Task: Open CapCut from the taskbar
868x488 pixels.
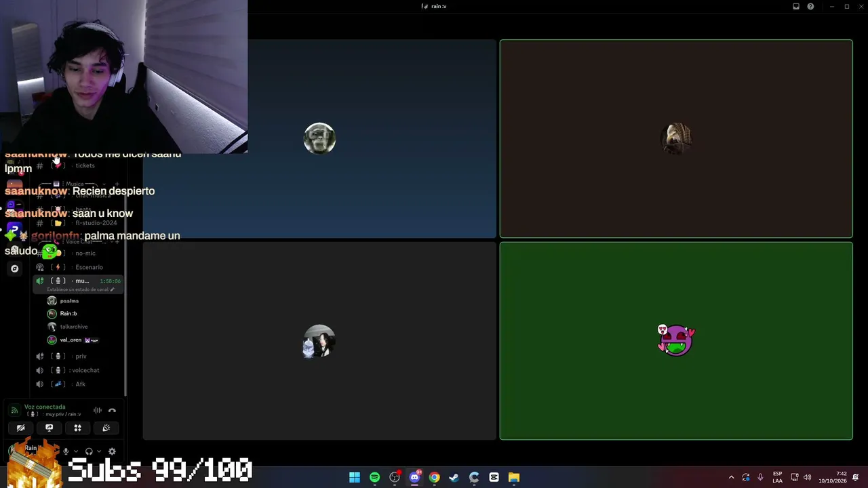Action: click(x=494, y=478)
